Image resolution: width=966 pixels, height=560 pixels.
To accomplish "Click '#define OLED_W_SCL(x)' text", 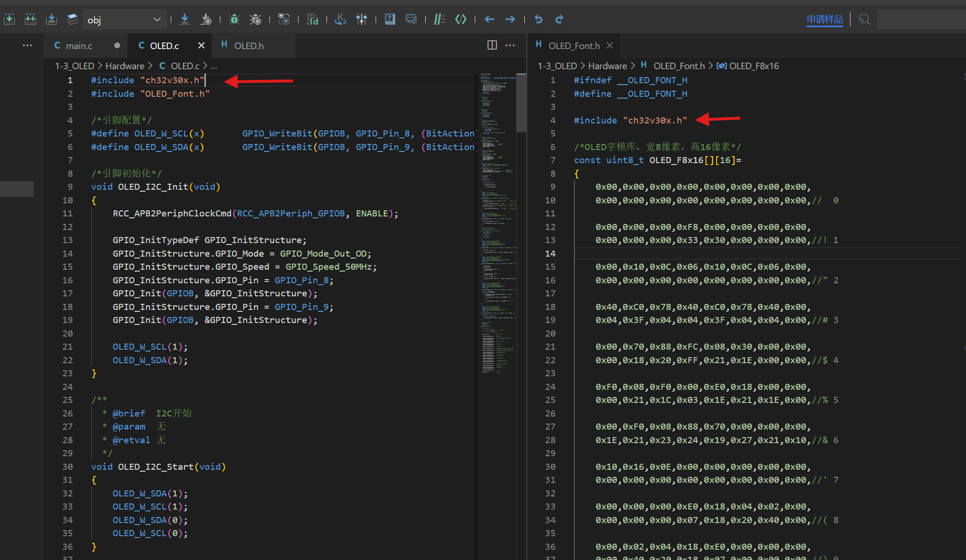I will tap(147, 133).
